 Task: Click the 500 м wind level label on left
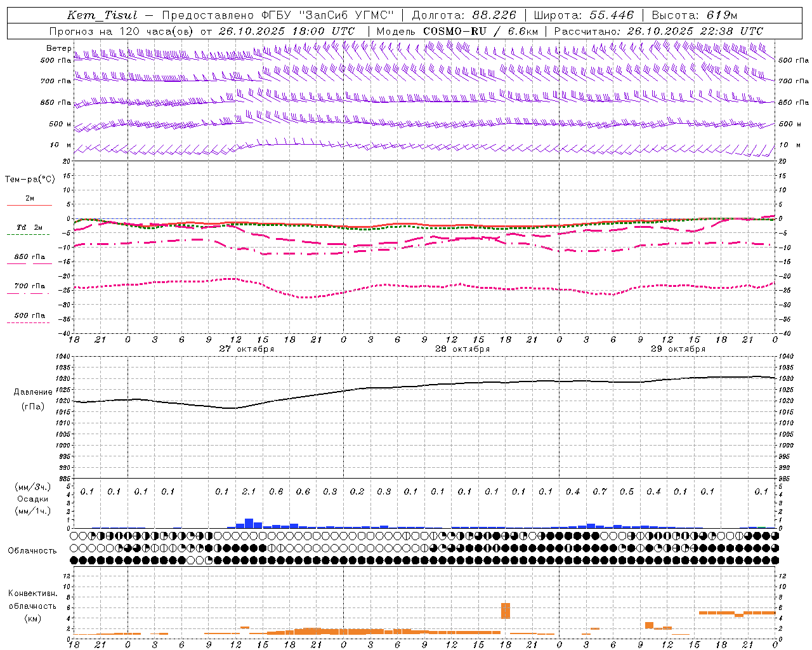coord(61,124)
